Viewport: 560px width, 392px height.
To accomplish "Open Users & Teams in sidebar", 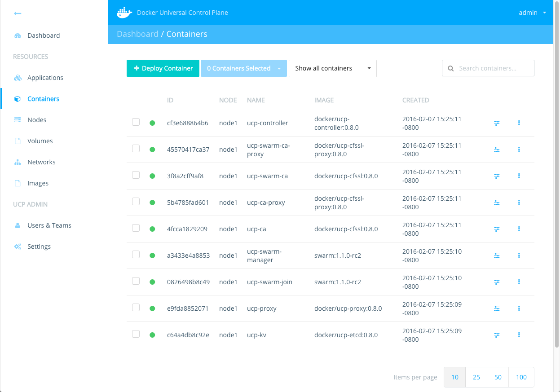I will (49, 225).
